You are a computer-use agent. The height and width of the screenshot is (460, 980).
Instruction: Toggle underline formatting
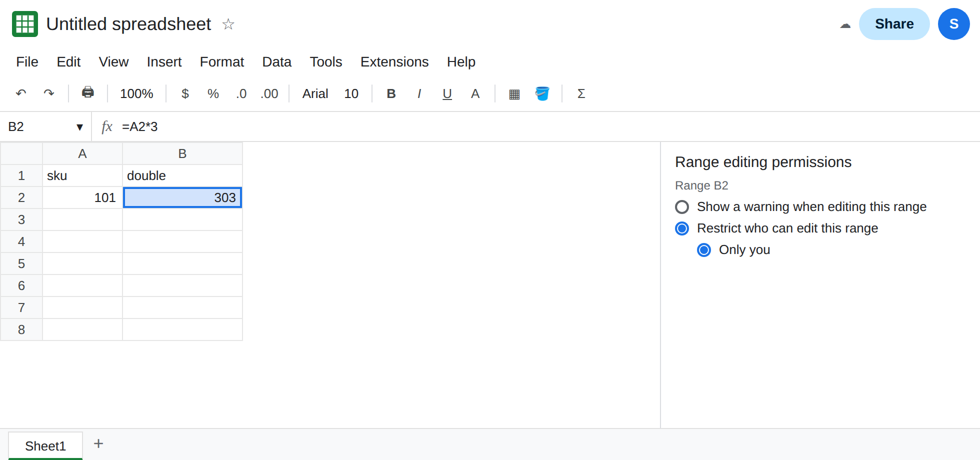click(x=447, y=93)
